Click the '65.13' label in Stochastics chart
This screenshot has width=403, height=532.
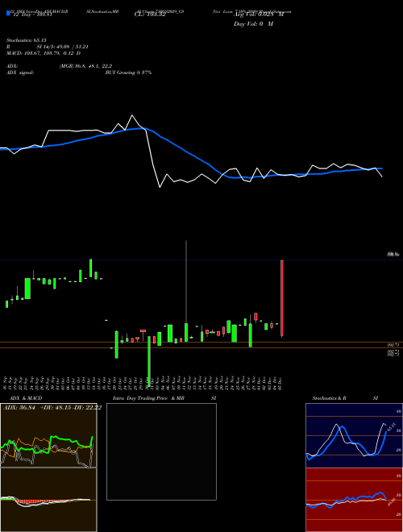pyautogui.click(x=392, y=427)
